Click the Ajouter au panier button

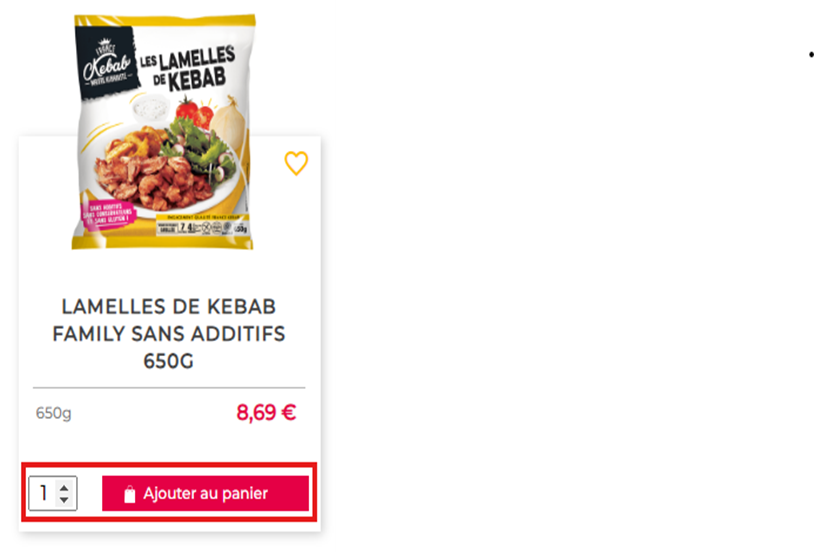click(206, 493)
